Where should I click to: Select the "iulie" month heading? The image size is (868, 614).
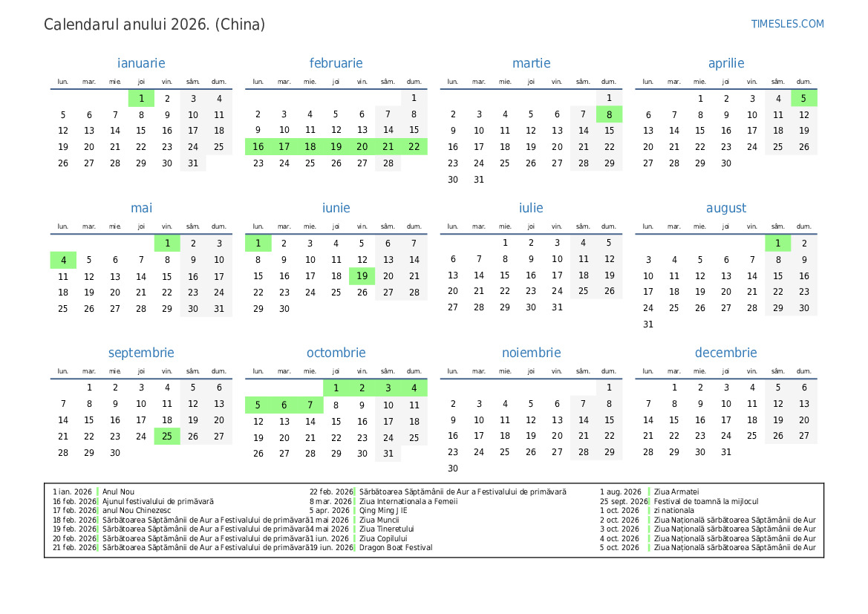coord(531,208)
